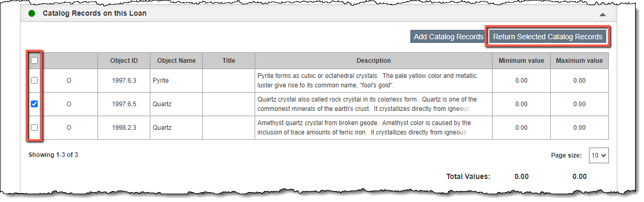Viewport: 644px width, 202px height.
Task: Click the Title column header
Action: pyautogui.click(x=228, y=61)
